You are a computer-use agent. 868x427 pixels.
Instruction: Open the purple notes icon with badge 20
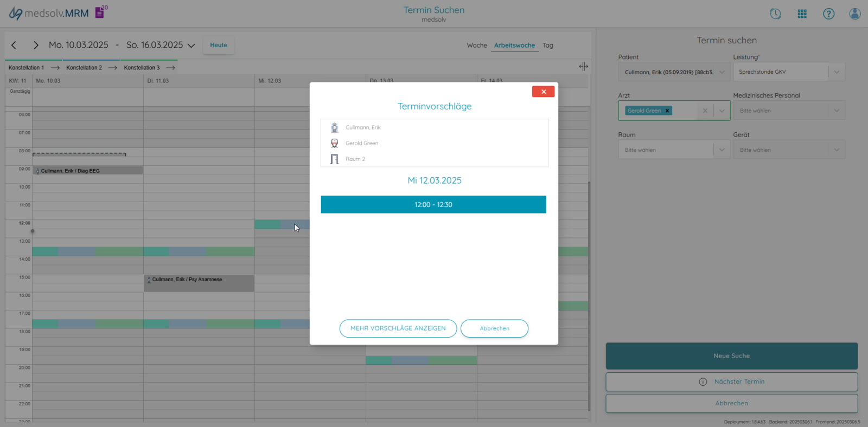[101, 12]
